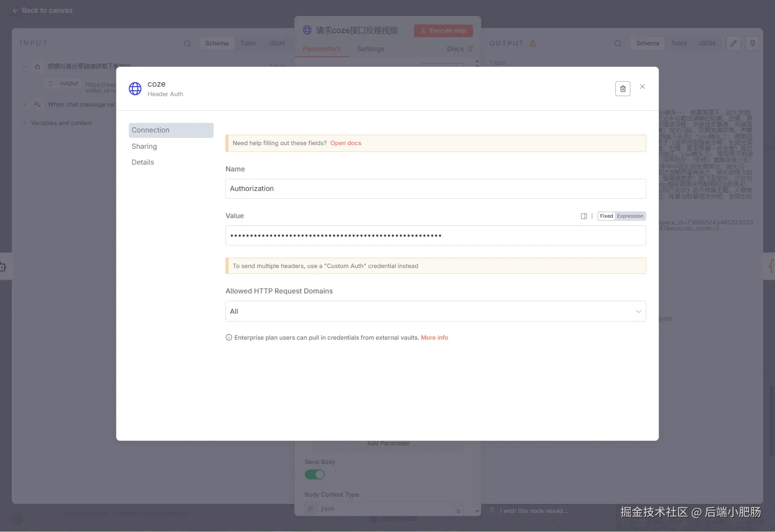Image resolution: width=775 pixels, height=532 pixels.
Task: Edit the output with the pencil icon
Action: point(733,44)
